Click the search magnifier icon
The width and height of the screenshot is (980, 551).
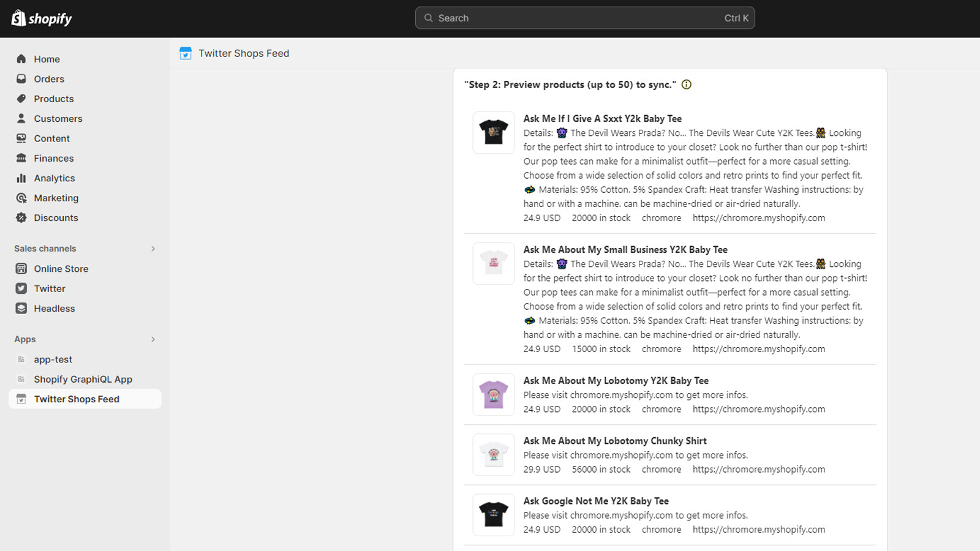pos(429,18)
